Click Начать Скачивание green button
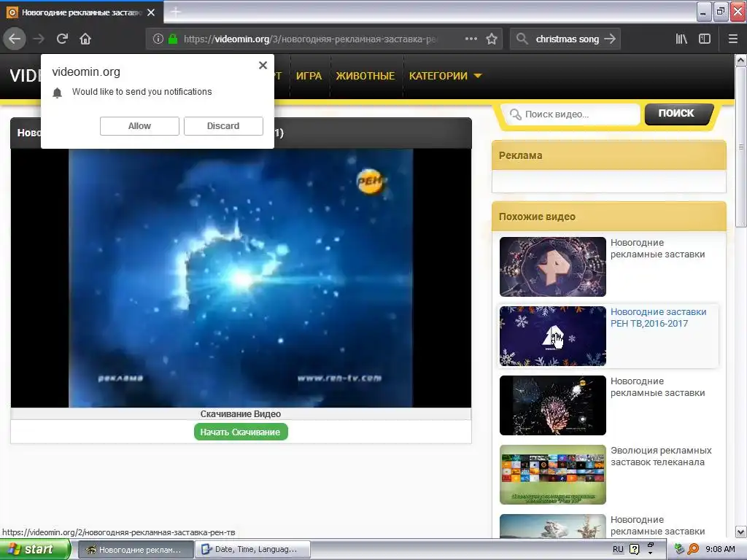Image resolution: width=747 pixels, height=560 pixels. (241, 432)
